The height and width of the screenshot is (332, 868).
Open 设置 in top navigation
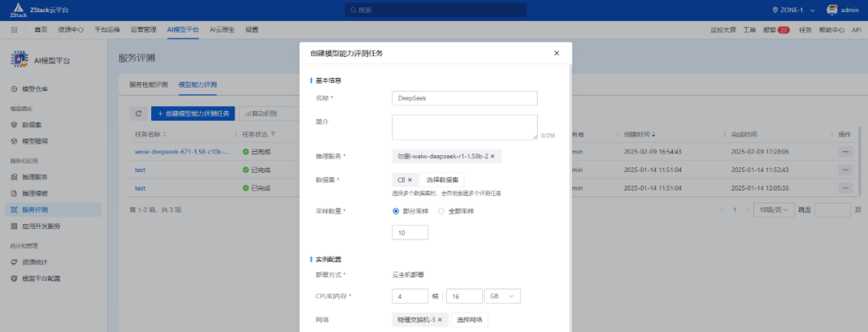[252, 30]
